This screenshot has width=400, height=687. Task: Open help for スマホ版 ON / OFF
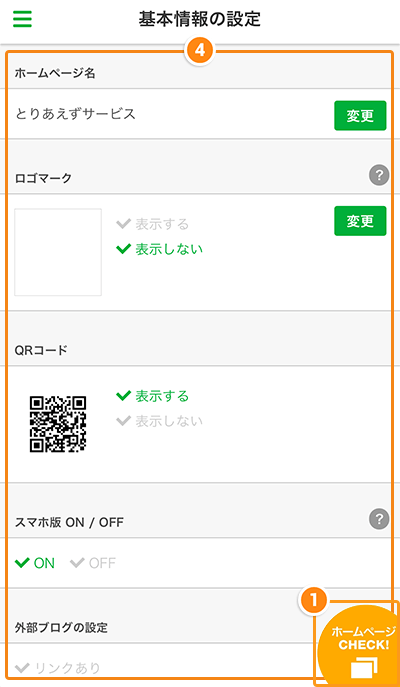pos(379,520)
